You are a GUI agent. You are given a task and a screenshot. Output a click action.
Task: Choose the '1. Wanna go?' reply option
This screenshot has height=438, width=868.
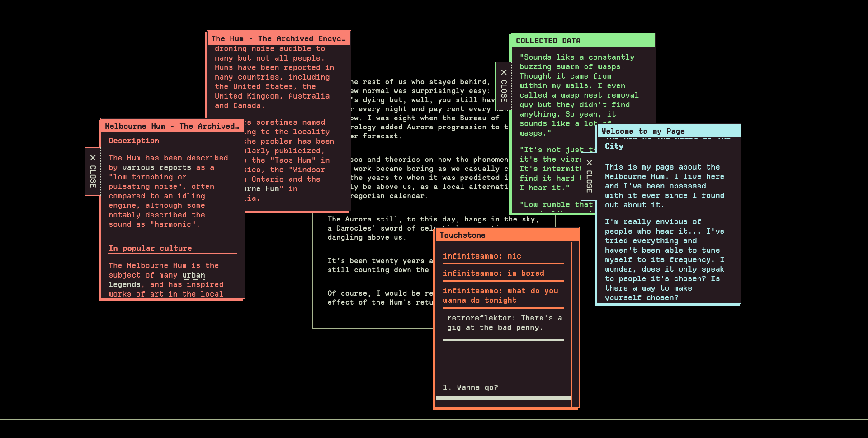point(470,388)
